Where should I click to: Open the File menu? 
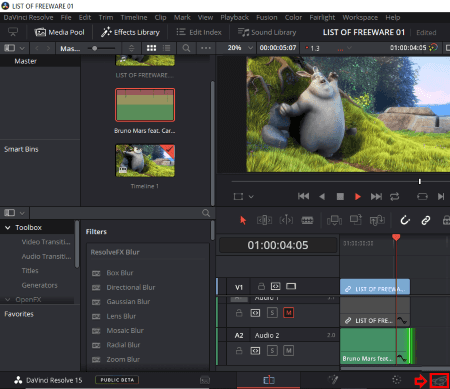[x=66, y=17]
